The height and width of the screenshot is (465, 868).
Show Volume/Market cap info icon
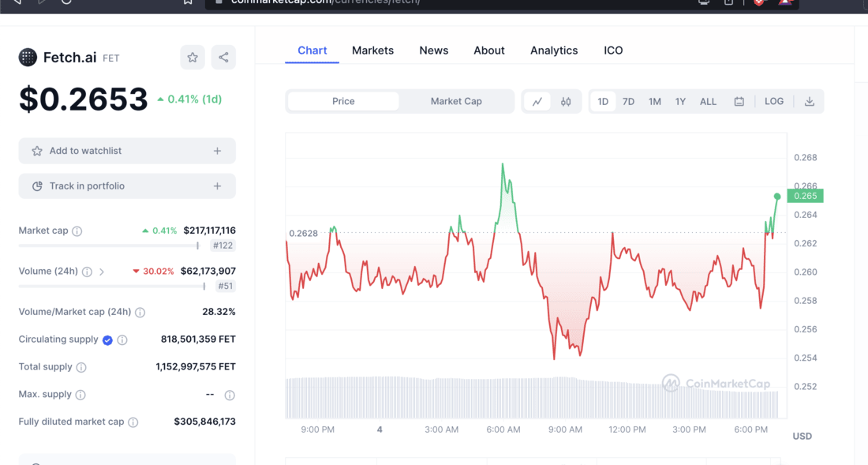click(140, 312)
